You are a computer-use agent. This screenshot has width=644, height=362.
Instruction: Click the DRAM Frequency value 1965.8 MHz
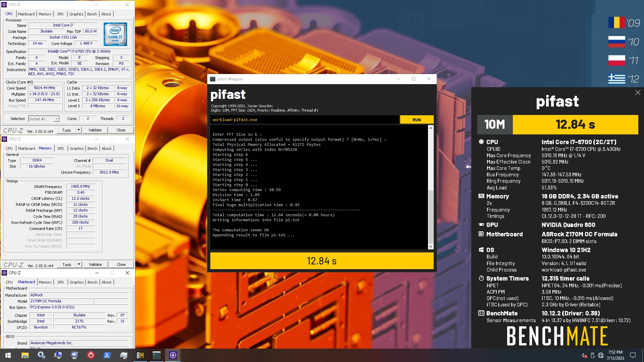[80, 186]
